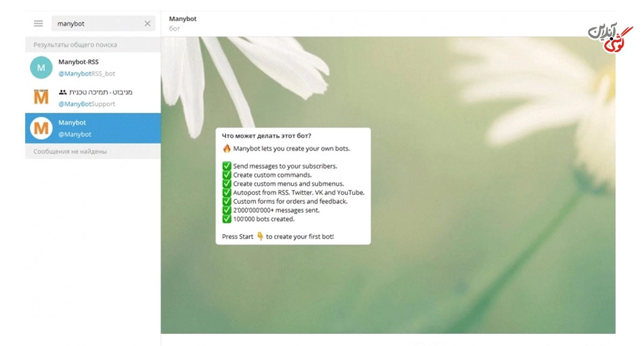Image resolution: width=644 pixels, height=346 pixels.
Task: Click the Сообщения не найдены label
Action: coord(70,152)
